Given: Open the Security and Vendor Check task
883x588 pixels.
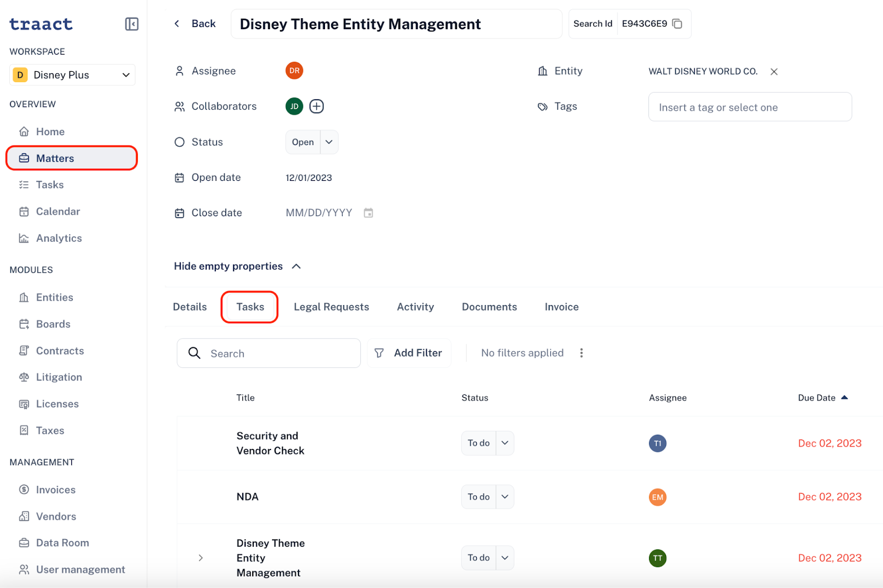Looking at the screenshot, I should (x=270, y=443).
